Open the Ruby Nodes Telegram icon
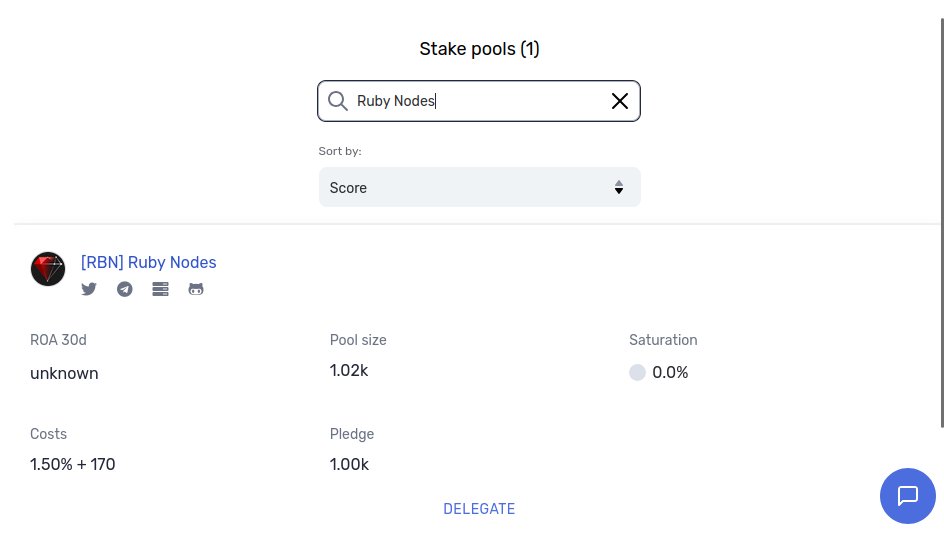The width and height of the screenshot is (944, 534). (x=125, y=289)
